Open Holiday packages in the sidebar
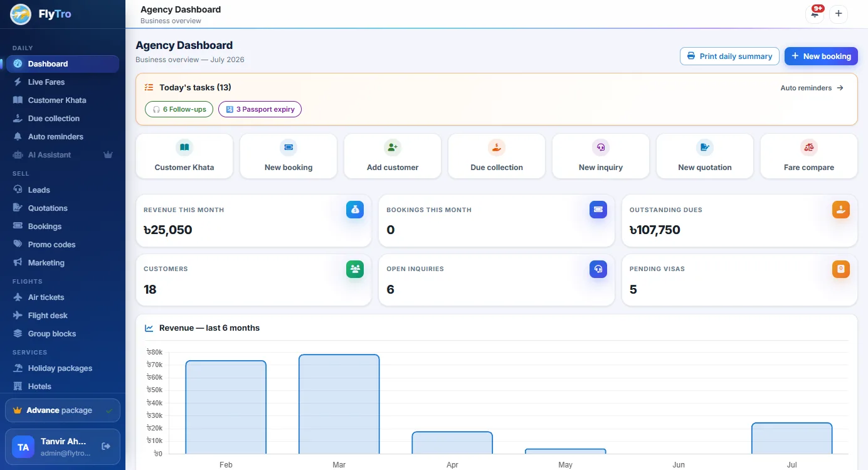Image resolution: width=868 pixels, height=470 pixels. click(x=63, y=368)
